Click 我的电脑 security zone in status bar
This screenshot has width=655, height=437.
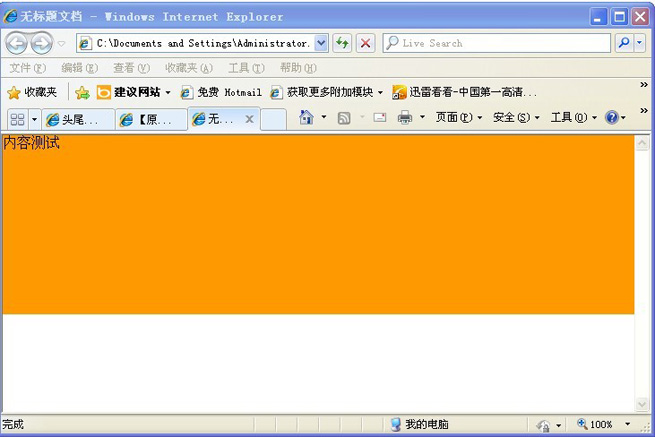[419, 424]
